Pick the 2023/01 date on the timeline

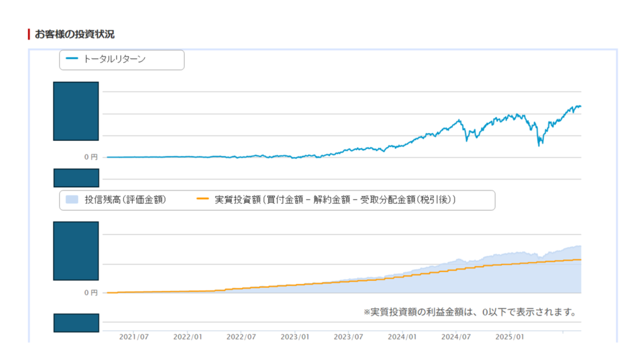[296, 337]
